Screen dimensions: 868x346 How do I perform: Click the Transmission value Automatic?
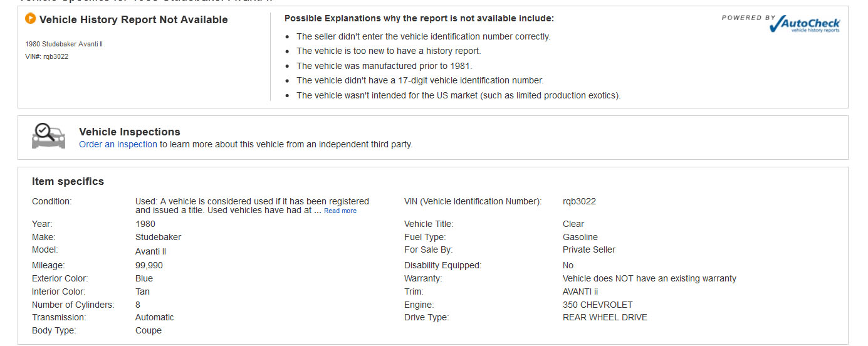click(x=155, y=317)
